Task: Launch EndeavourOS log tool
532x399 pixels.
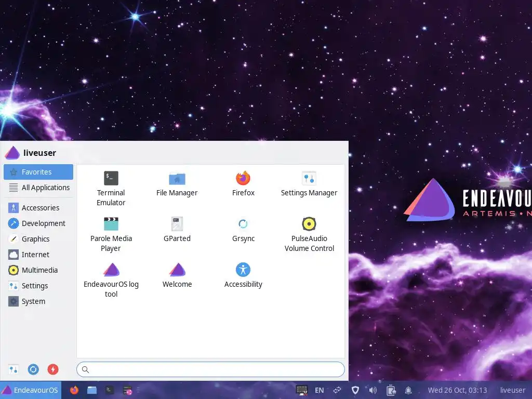Action: coord(111,280)
